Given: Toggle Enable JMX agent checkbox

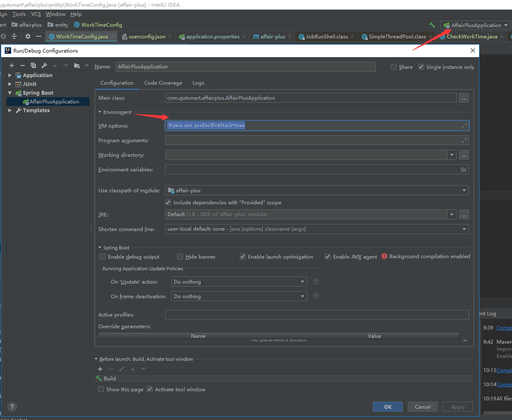Looking at the screenshot, I should click(328, 257).
